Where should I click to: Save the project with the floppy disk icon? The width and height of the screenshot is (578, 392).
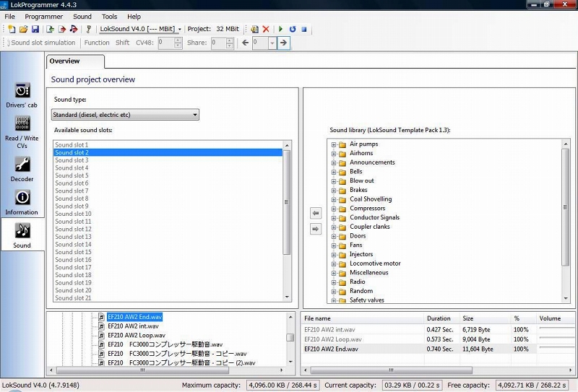[x=35, y=29]
